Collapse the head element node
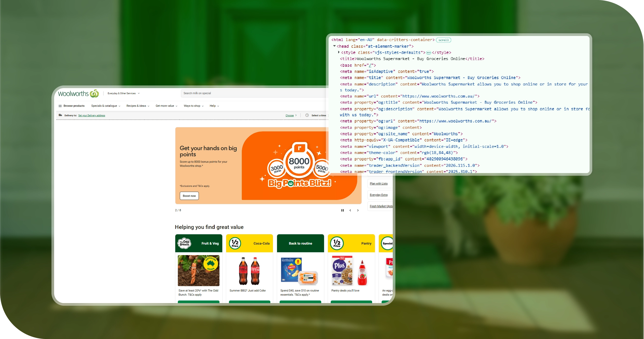This screenshot has height=339, width=644. (x=334, y=46)
